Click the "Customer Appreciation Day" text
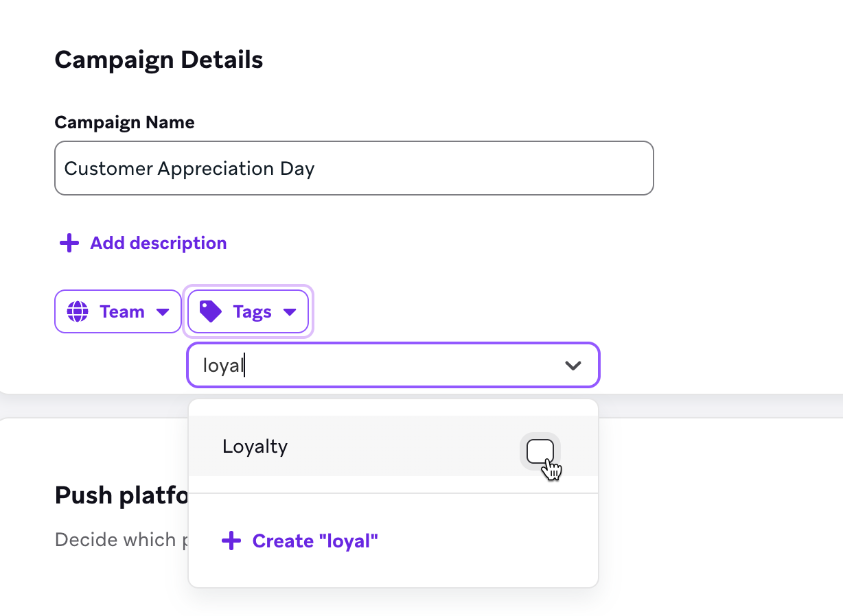 (189, 168)
